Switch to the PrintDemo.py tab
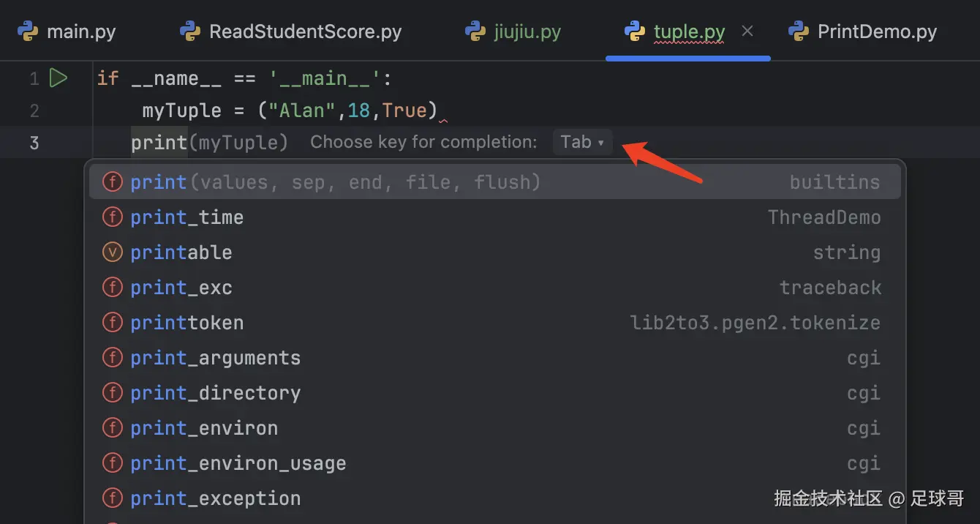 point(876,32)
